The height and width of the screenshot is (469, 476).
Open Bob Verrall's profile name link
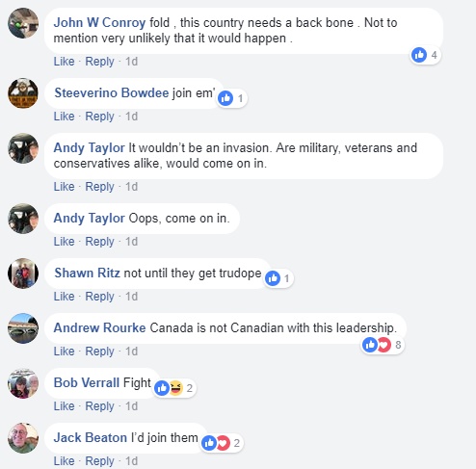pos(87,382)
